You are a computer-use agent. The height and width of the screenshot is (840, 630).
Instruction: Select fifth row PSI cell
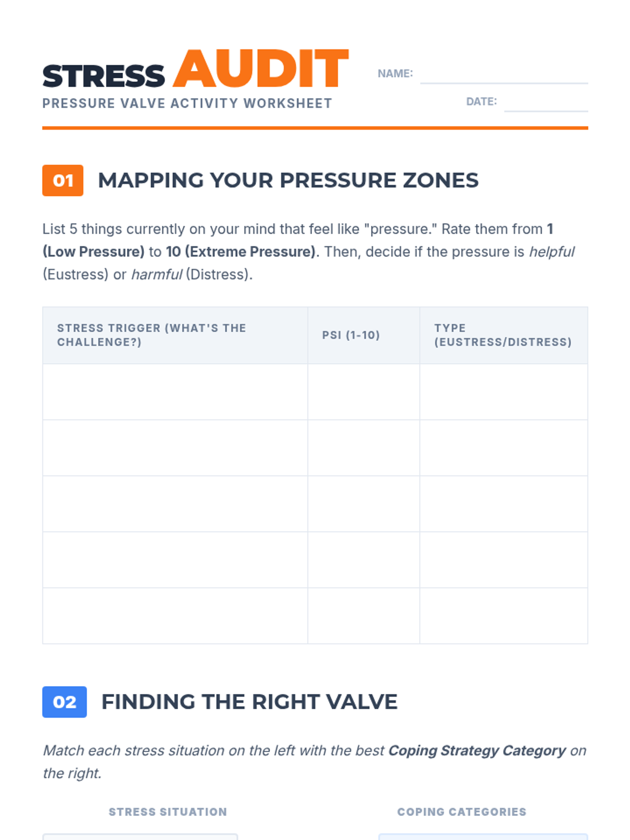(364, 616)
